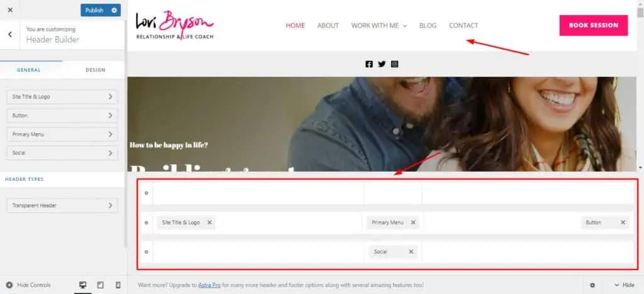Remove Site Title & Logo from builder row
Viewport: 644px width, 294px height.
[210, 222]
